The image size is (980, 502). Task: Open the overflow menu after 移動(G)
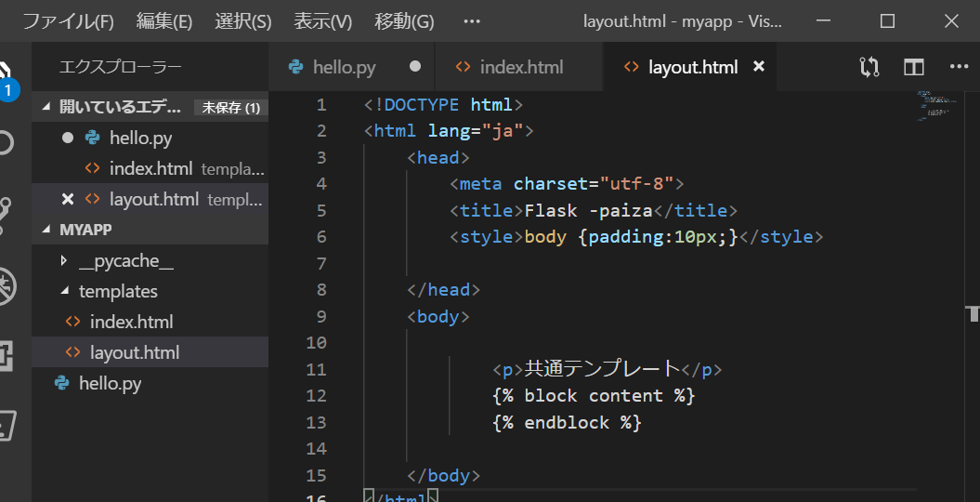point(472,20)
